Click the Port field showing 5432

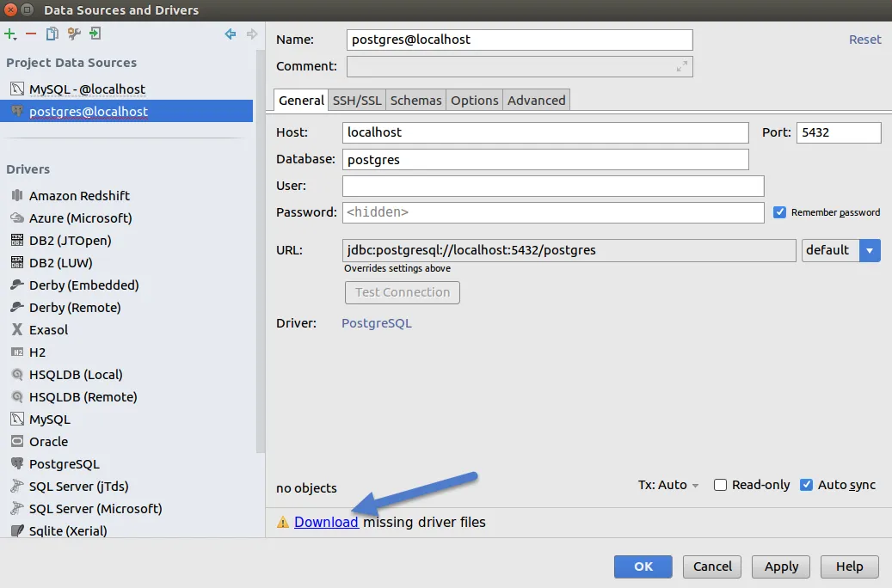[839, 132]
